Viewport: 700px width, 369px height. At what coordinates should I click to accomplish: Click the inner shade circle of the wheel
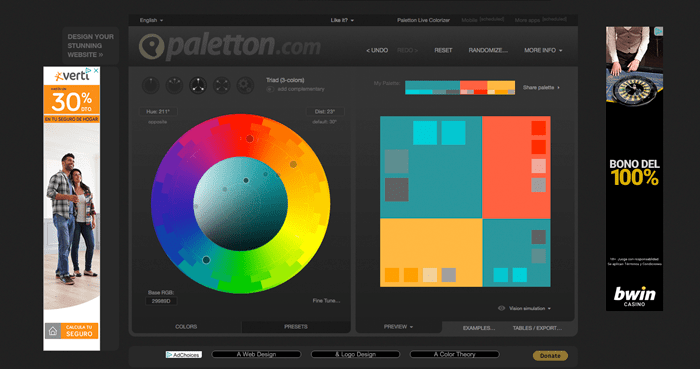(240, 204)
